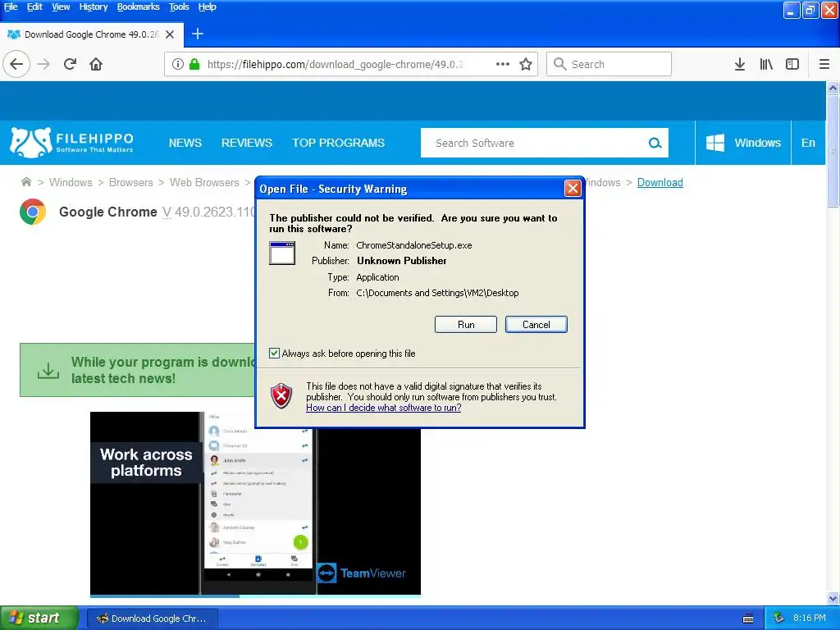Viewport: 840px width, 630px height.
Task: Click the ChromeStandaloneSetup.exe file name
Action: point(414,245)
